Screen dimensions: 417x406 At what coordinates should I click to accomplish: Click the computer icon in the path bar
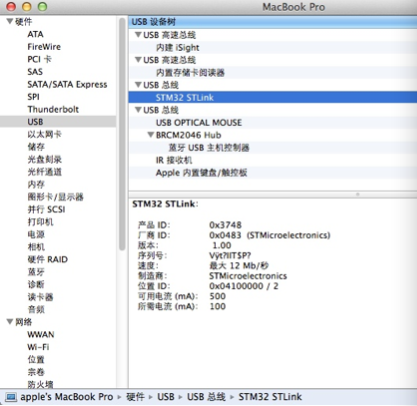tap(11, 397)
